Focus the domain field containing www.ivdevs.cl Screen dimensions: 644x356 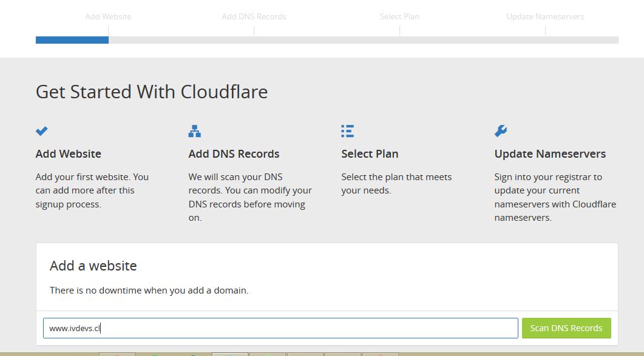pyautogui.click(x=280, y=328)
